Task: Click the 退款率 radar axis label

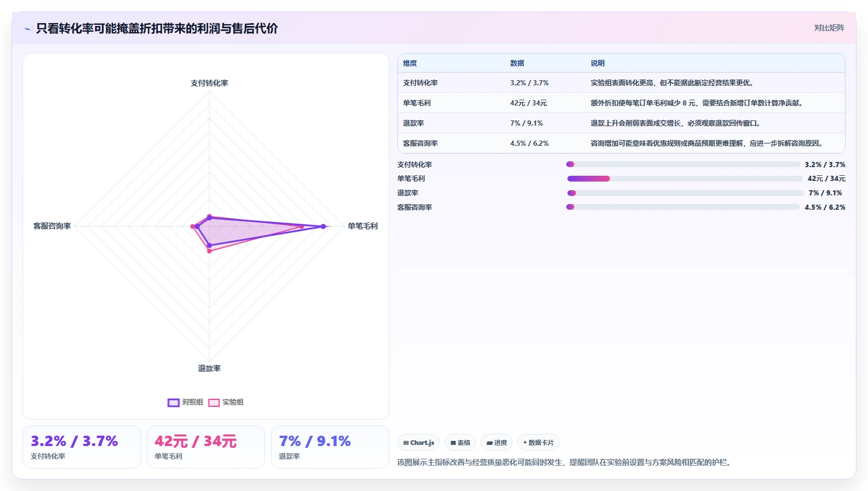Action: pyautogui.click(x=209, y=368)
